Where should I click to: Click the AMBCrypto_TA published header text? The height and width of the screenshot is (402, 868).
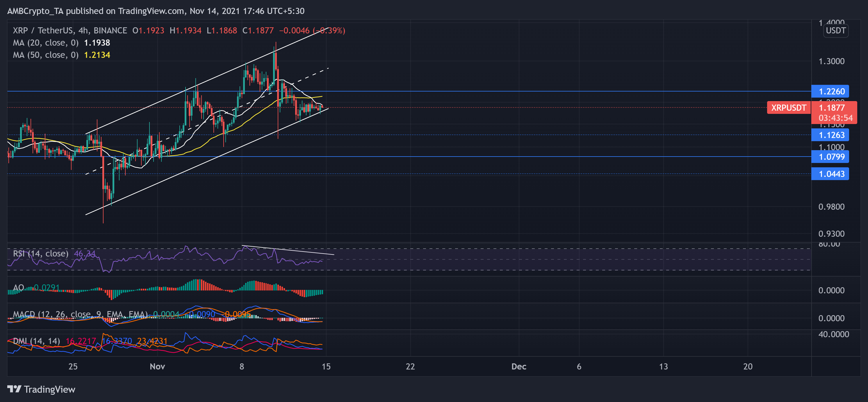point(156,11)
